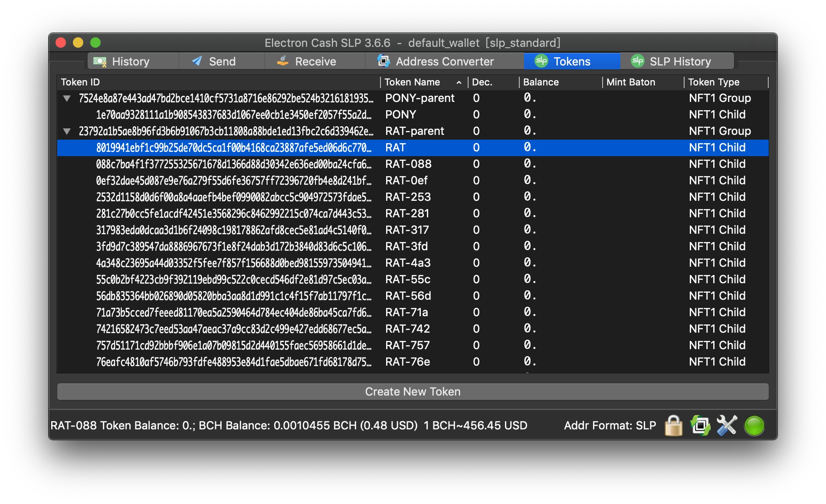Go to the Receive tab

(315, 61)
